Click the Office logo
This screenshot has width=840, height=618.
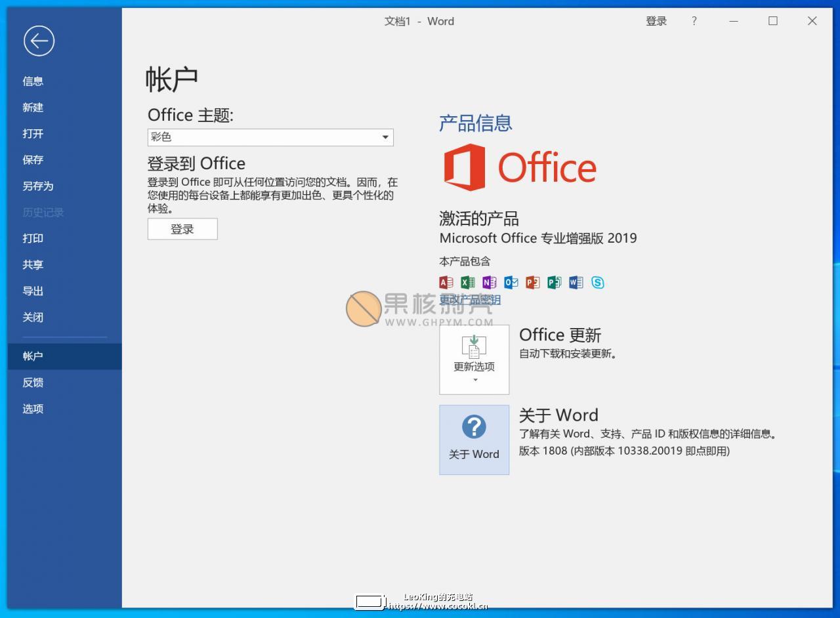pos(520,167)
